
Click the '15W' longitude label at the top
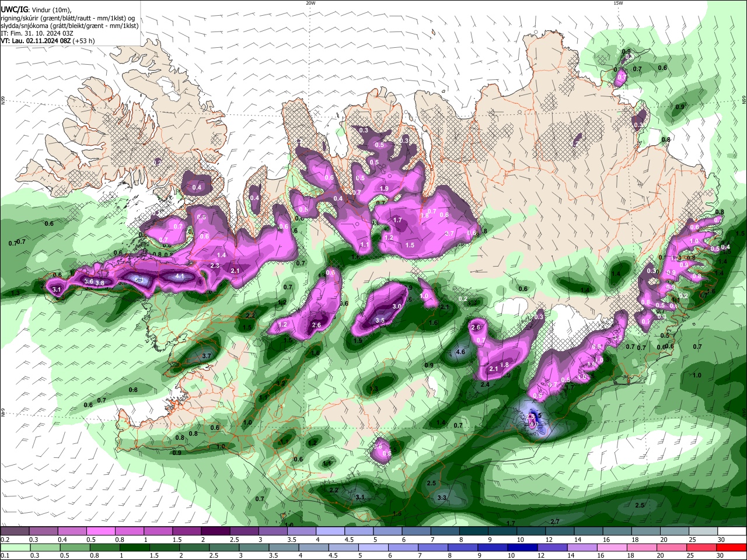click(x=617, y=3)
